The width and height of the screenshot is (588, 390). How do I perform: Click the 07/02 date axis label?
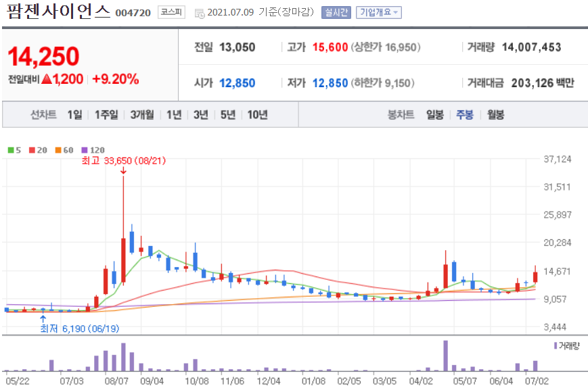point(537,381)
